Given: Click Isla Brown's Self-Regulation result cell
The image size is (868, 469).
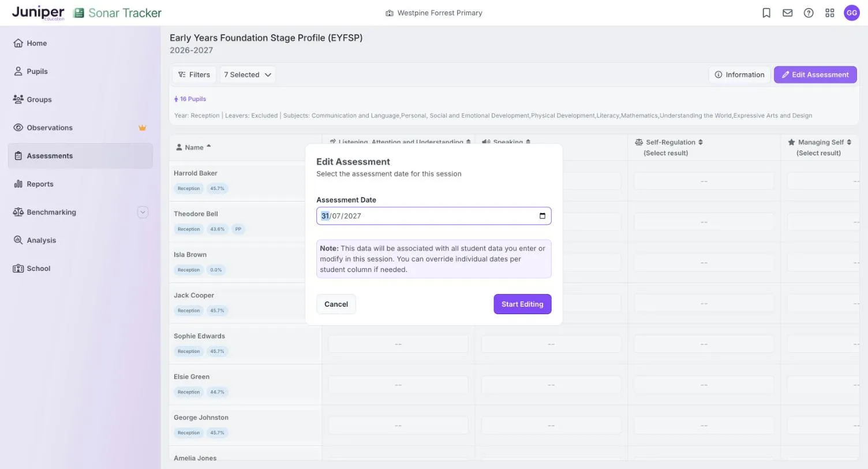Looking at the screenshot, I should 704,263.
